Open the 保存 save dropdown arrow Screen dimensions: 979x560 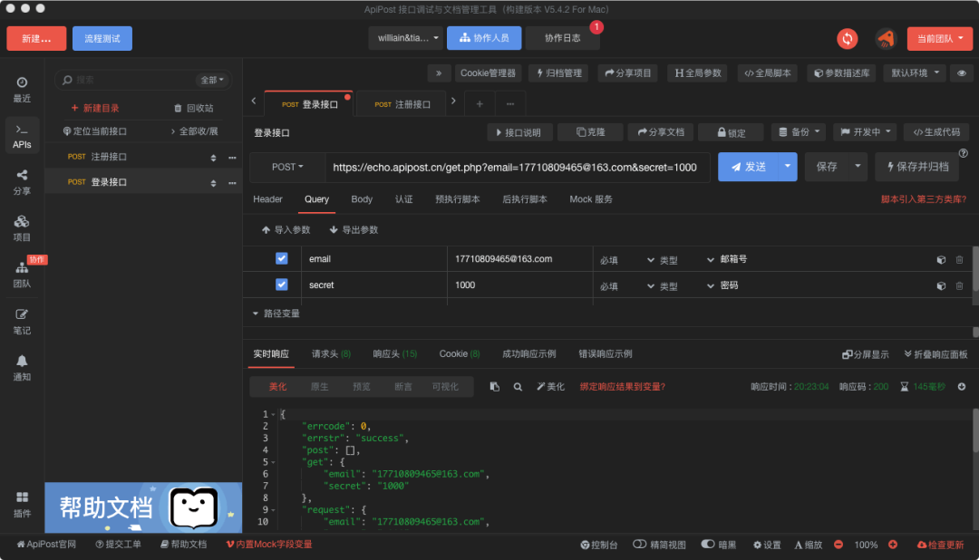(858, 167)
